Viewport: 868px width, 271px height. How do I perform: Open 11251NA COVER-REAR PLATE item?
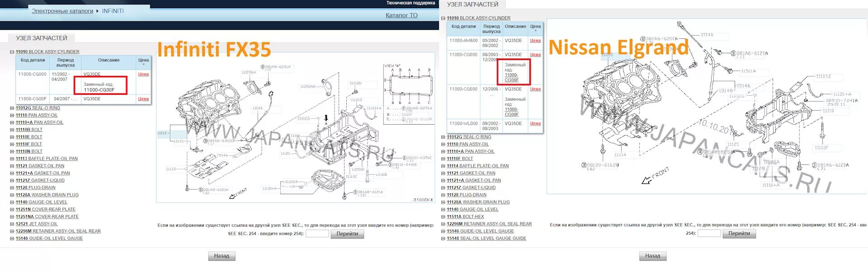[47, 216]
